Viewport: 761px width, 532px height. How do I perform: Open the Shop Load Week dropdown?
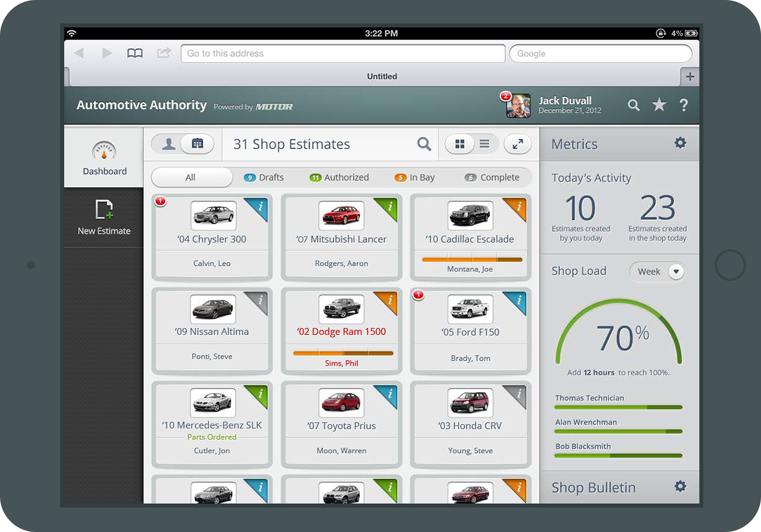click(676, 271)
